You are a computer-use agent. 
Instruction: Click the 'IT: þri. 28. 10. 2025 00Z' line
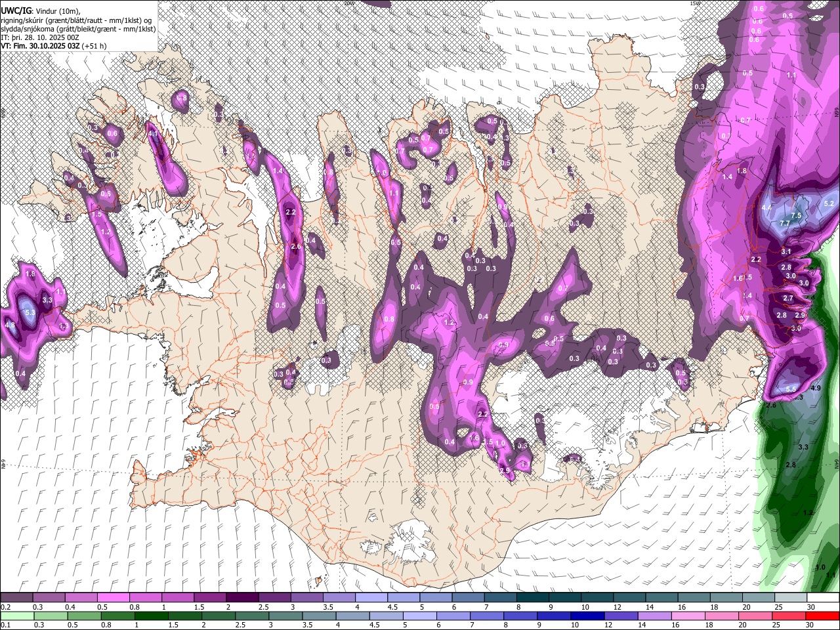coord(40,37)
